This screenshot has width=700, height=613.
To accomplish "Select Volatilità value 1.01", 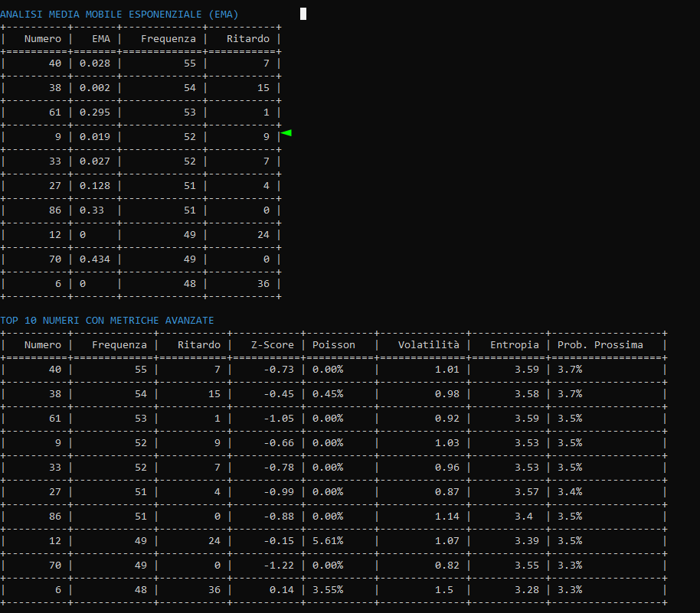I will (446, 370).
